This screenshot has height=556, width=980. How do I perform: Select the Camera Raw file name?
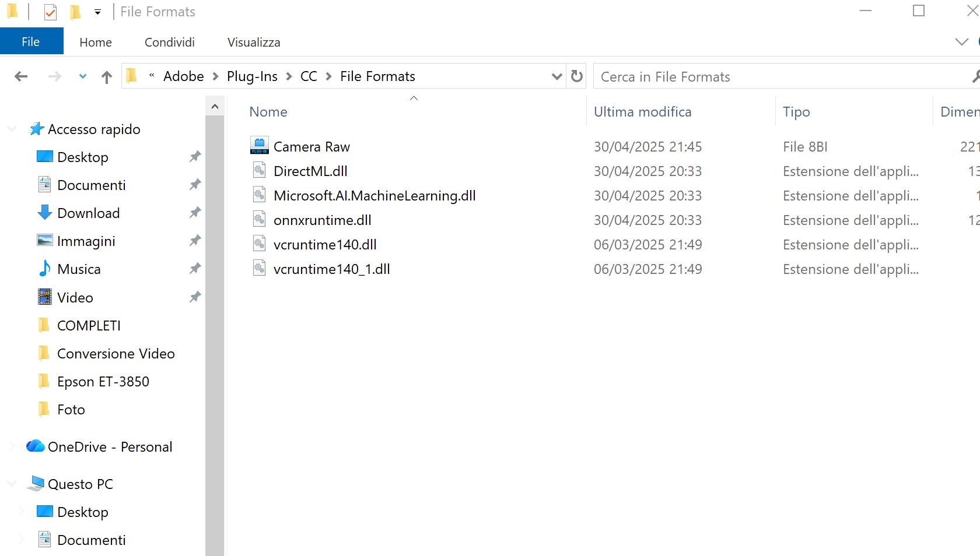311,147
